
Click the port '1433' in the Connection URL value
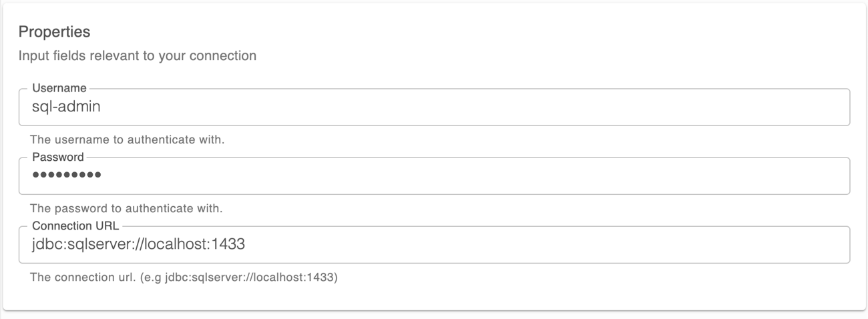pyautogui.click(x=229, y=244)
